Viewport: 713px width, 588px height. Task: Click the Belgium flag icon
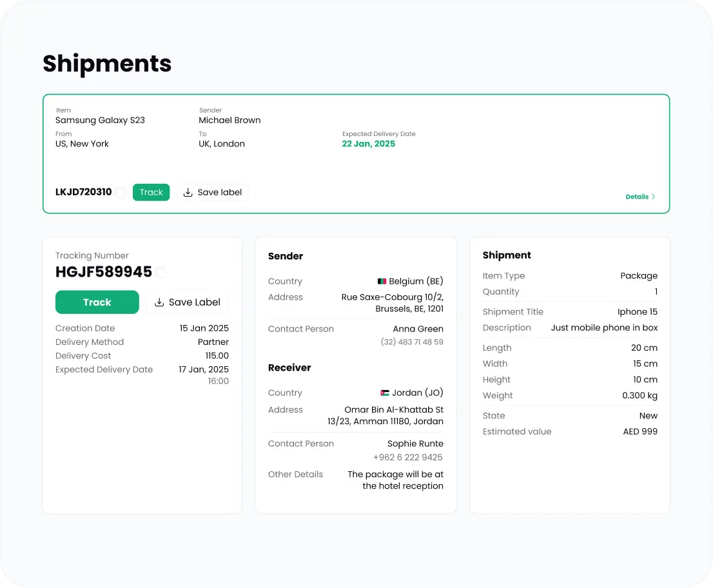(x=382, y=282)
